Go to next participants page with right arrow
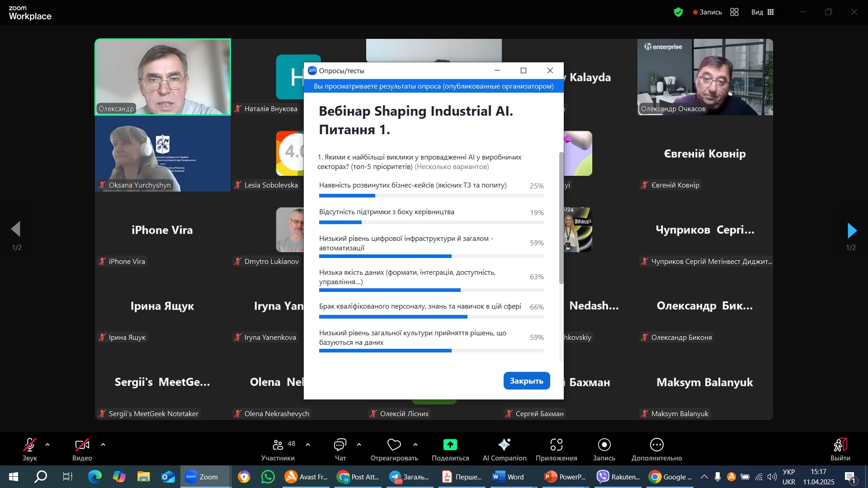This screenshot has width=868, height=488. [852, 230]
